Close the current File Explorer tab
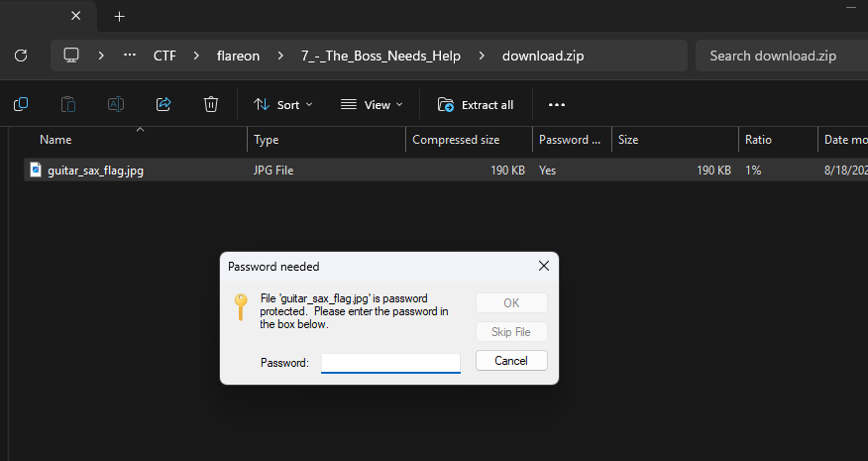The width and height of the screenshot is (868, 461). tap(75, 16)
